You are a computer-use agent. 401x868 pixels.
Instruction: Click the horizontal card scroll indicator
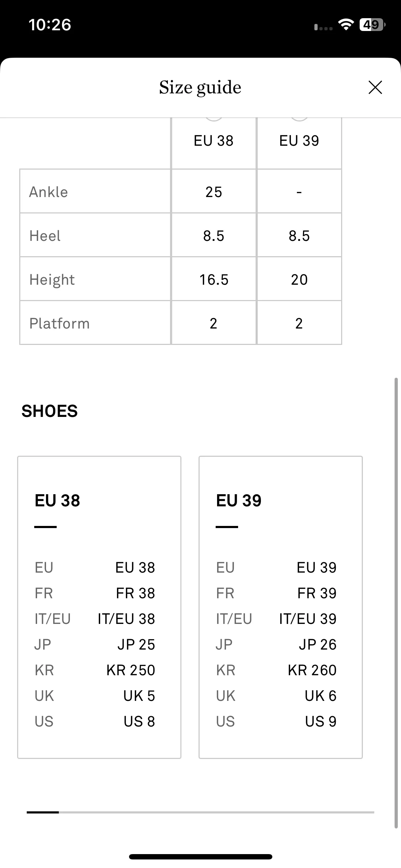click(x=200, y=812)
